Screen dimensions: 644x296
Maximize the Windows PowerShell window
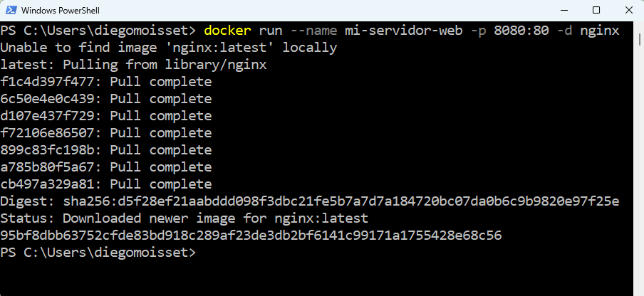tap(596, 11)
